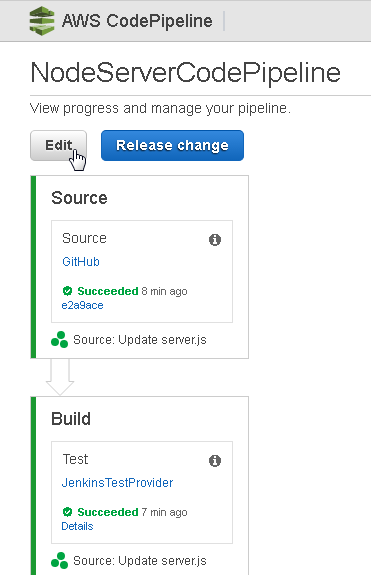Click the green revision icon in Source stage
The width and height of the screenshot is (371, 575).
coord(59,340)
